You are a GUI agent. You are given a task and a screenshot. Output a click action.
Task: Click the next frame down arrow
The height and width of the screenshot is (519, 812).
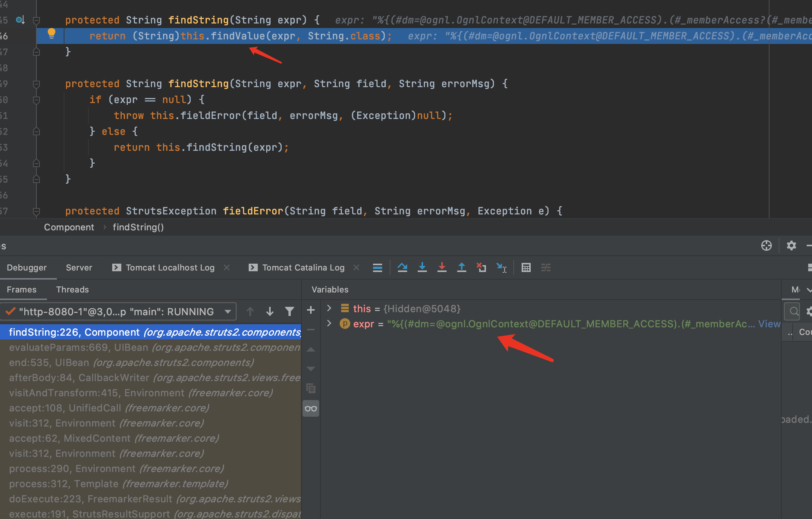point(270,311)
